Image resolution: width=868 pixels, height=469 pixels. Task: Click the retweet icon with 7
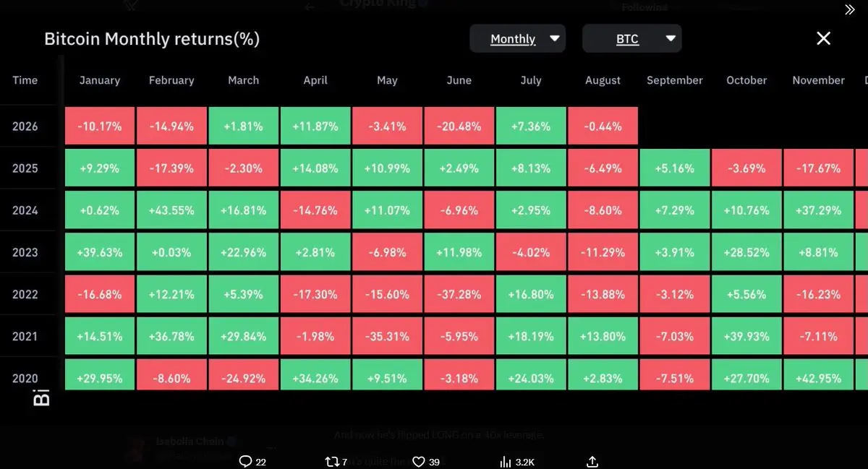[x=333, y=461]
